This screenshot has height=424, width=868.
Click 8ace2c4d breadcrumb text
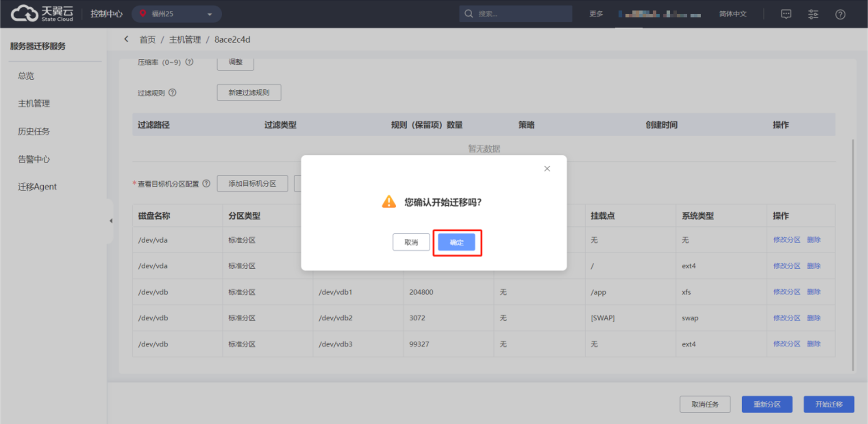(x=232, y=40)
